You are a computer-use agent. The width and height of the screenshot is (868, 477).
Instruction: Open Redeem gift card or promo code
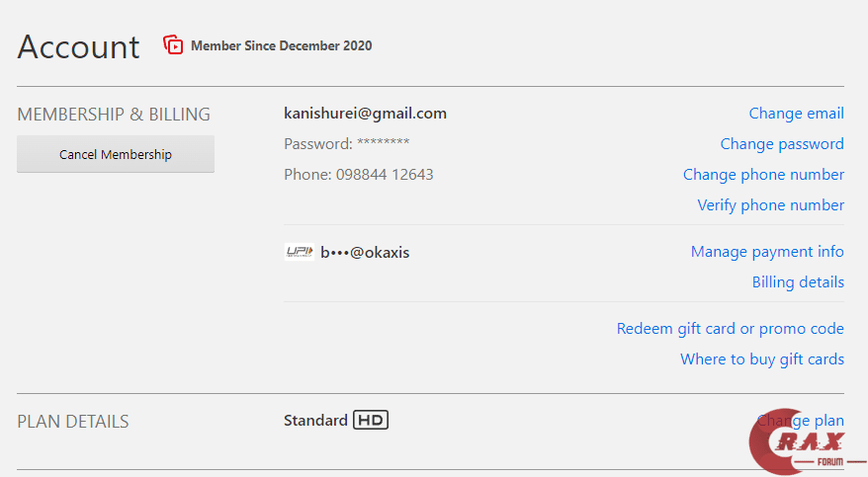(730, 329)
